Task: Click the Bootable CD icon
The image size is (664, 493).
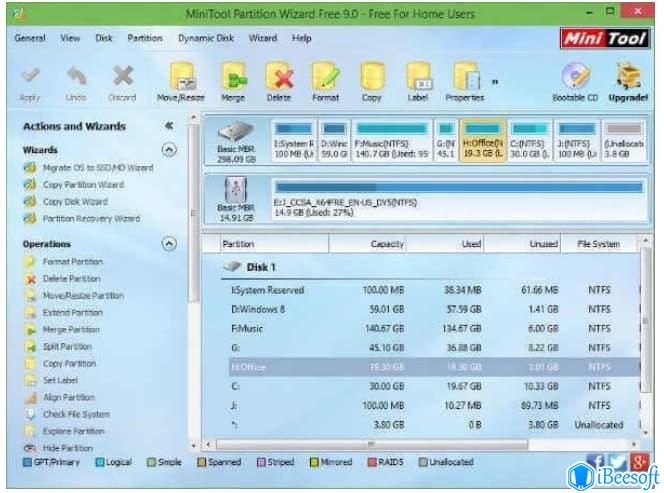Action: click(x=575, y=76)
